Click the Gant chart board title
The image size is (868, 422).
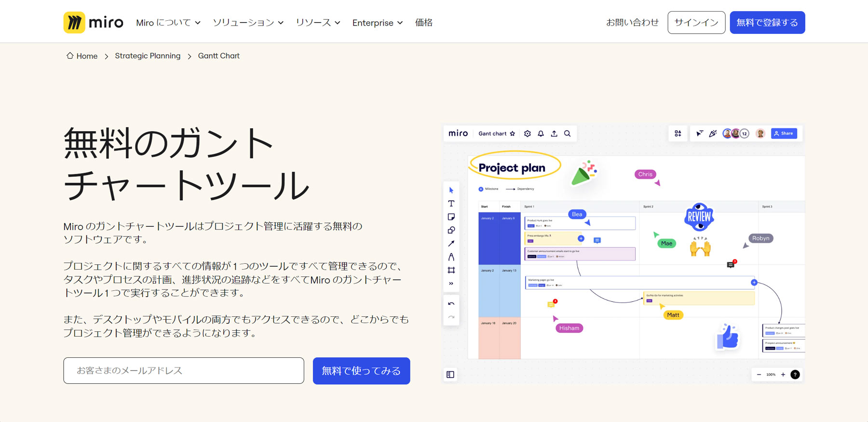(492, 134)
